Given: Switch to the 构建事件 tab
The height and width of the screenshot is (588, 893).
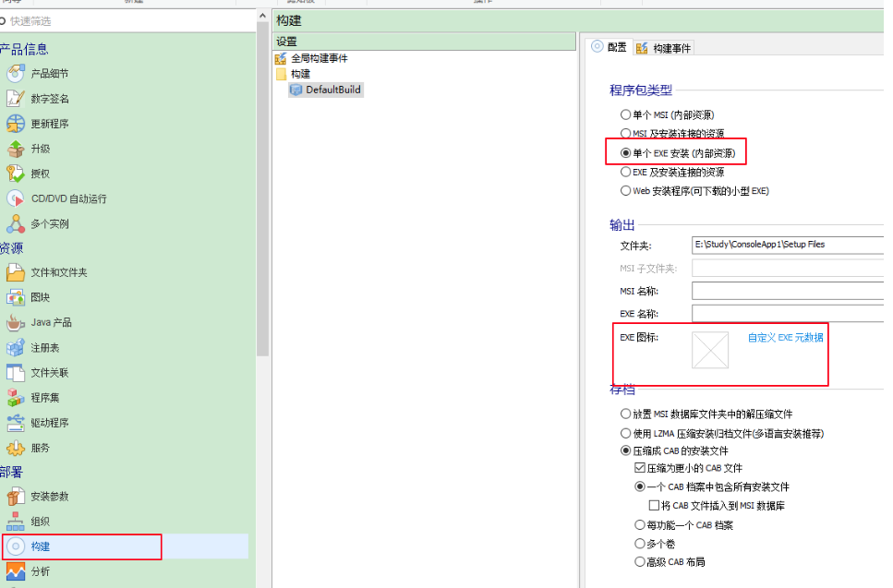Looking at the screenshot, I should (x=663, y=48).
